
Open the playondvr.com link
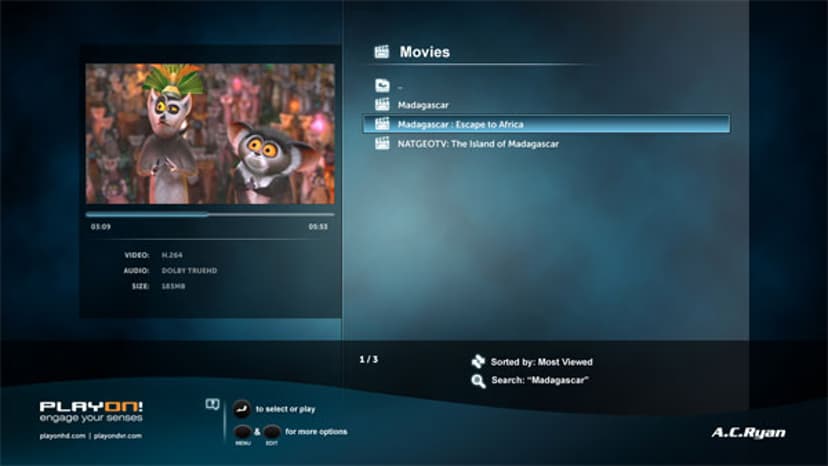pyautogui.click(x=118, y=436)
